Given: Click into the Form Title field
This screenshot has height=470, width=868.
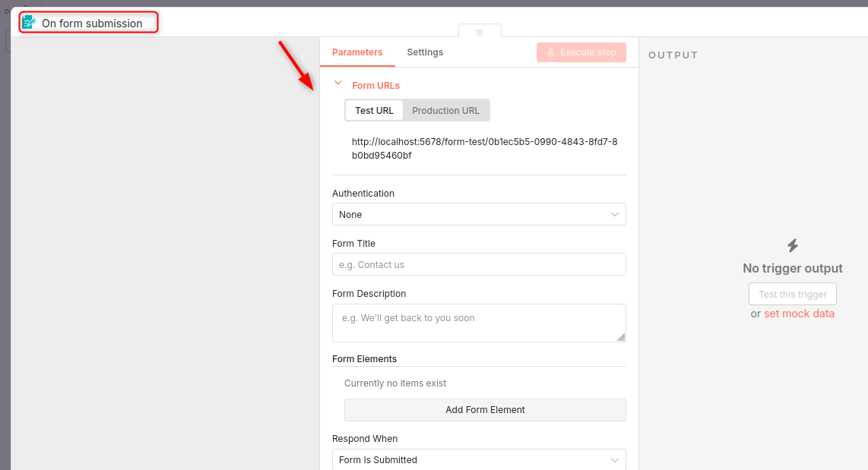Looking at the screenshot, I should click(x=479, y=264).
